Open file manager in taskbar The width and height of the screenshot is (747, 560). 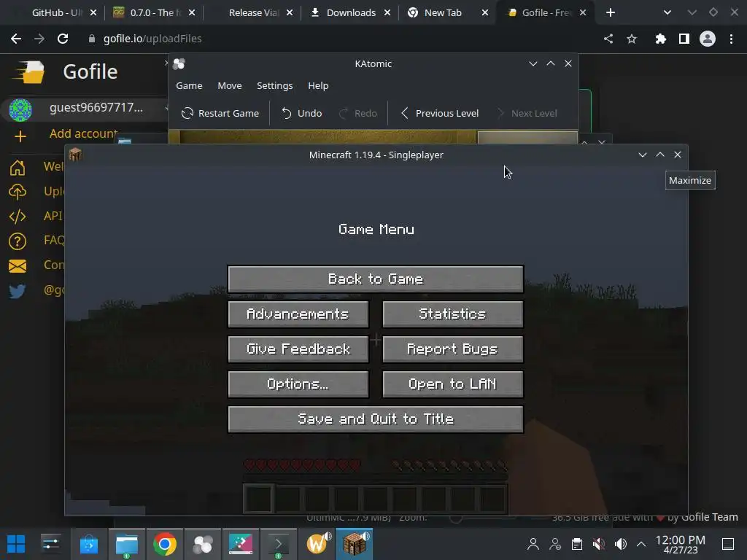pyautogui.click(x=127, y=544)
